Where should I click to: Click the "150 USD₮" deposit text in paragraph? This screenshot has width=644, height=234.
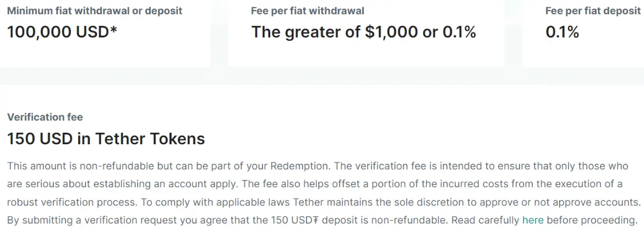pos(296,220)
